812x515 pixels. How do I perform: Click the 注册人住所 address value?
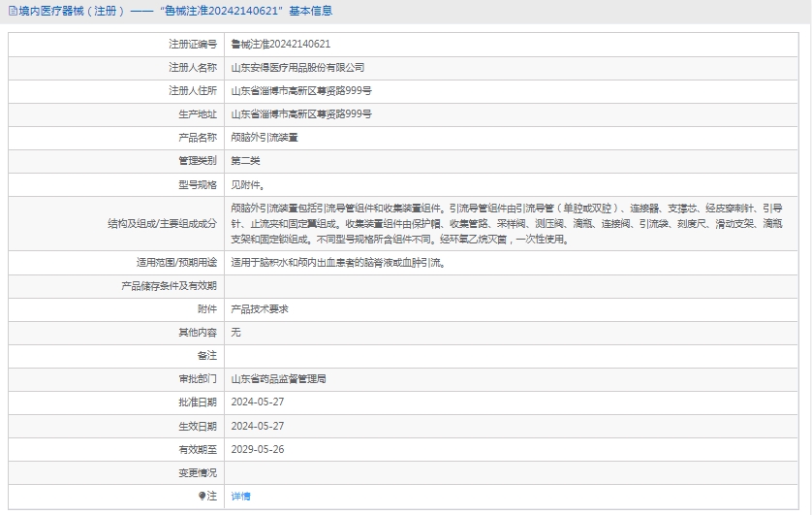pyautogui.click(x=301, y=91)
